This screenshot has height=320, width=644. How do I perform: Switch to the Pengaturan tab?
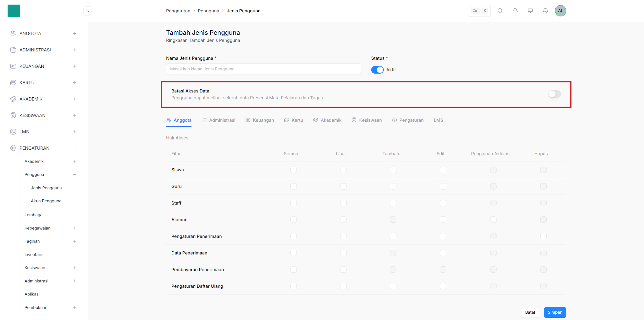click(408, 120)
